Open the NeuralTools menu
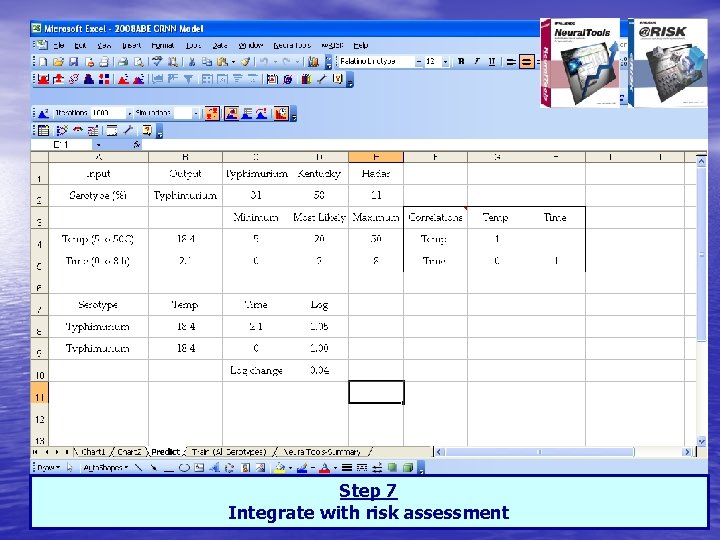The height and width of the screenshot is (540, 720). click(292, 45)
